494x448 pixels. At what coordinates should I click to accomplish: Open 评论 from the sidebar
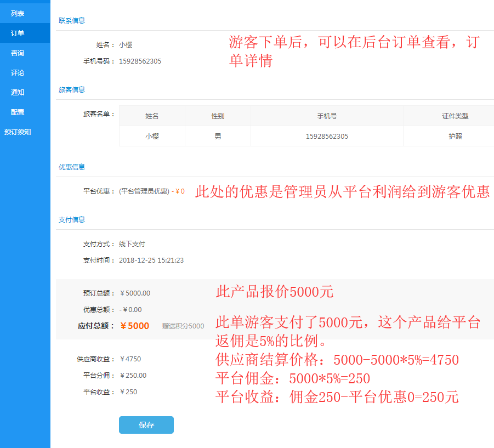tap(18, 72)
